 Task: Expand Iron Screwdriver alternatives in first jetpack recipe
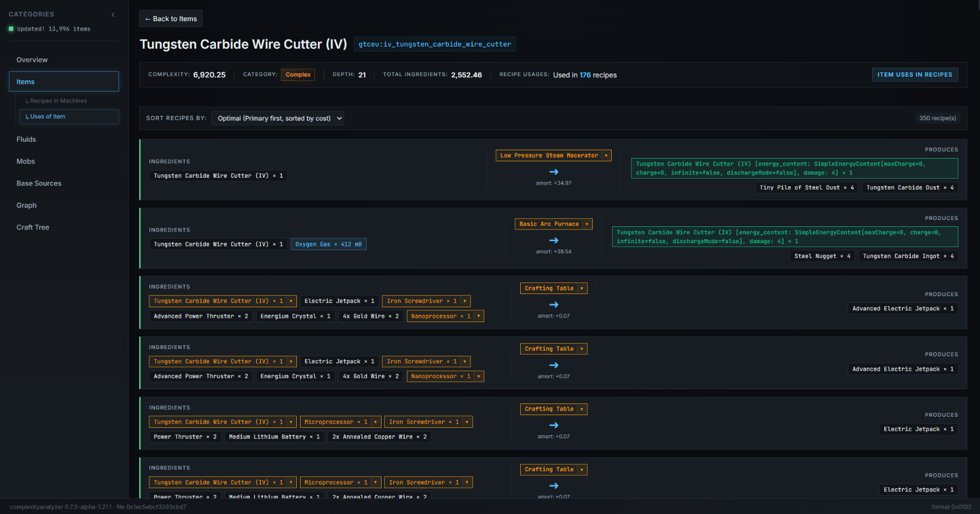tap(465, 301)
